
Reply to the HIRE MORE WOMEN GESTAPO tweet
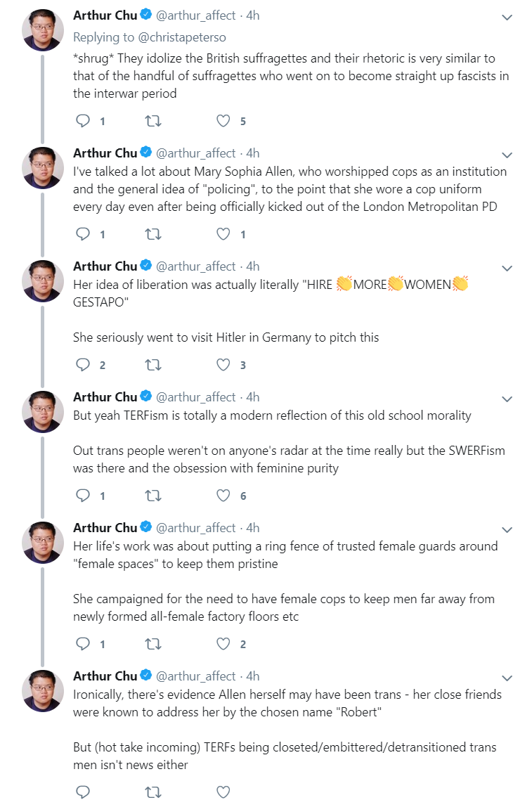click(x=83, y=365)
